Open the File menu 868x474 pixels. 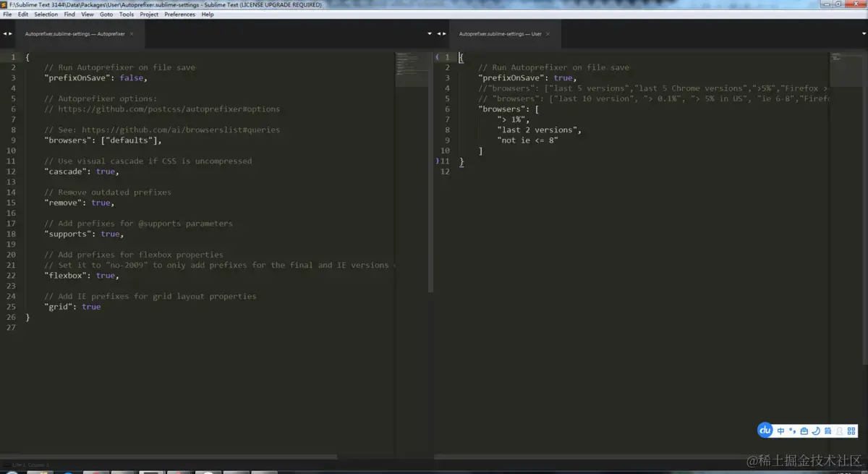coord(7,14)
